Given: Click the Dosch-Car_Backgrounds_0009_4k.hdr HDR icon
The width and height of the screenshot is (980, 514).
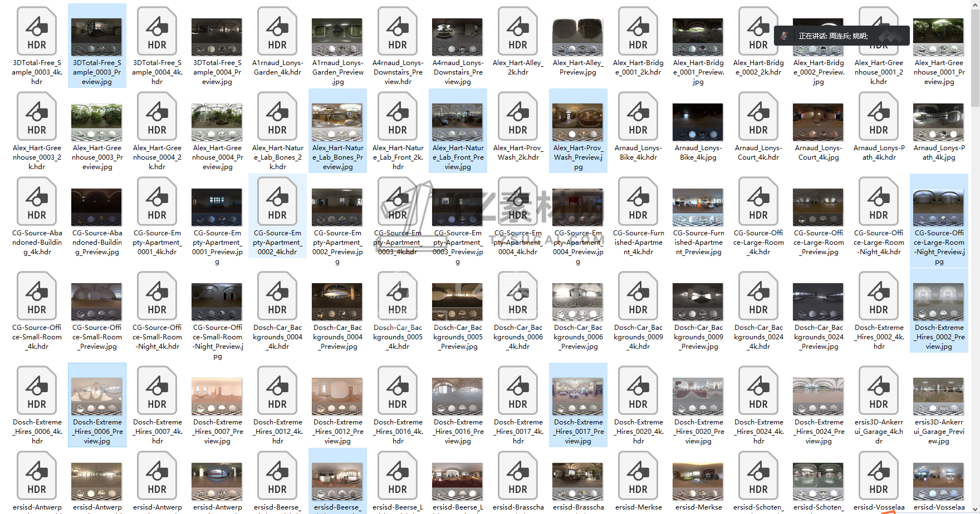Looking at the screenshot, I should tap(638, 296).
